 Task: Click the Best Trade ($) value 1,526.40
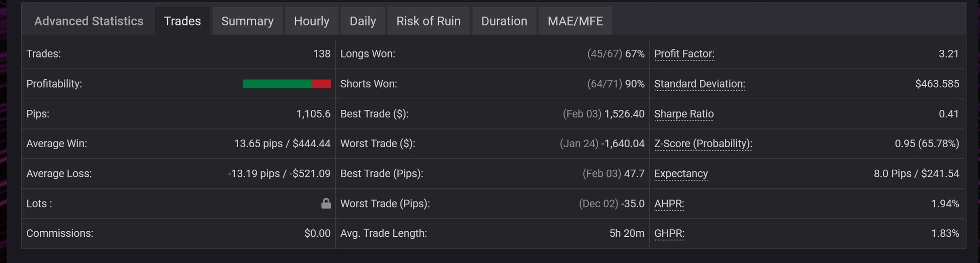click(x=624, y=114)
